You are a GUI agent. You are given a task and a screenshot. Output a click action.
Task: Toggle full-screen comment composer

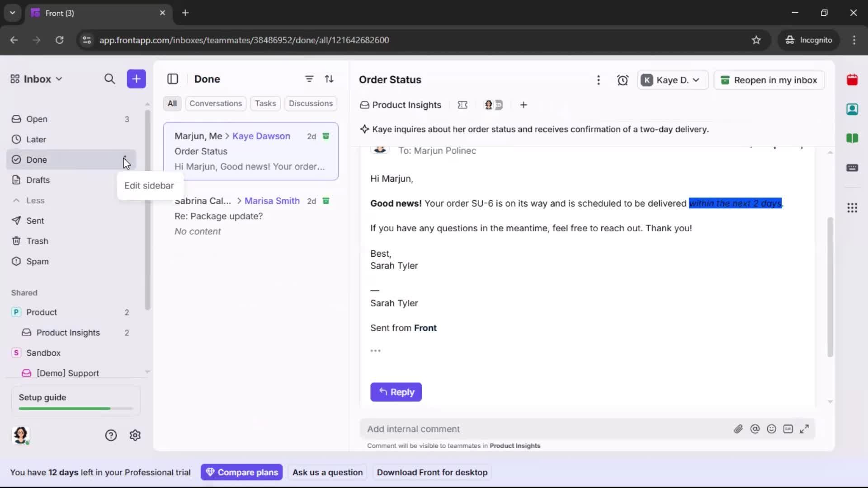pos(805,429)
